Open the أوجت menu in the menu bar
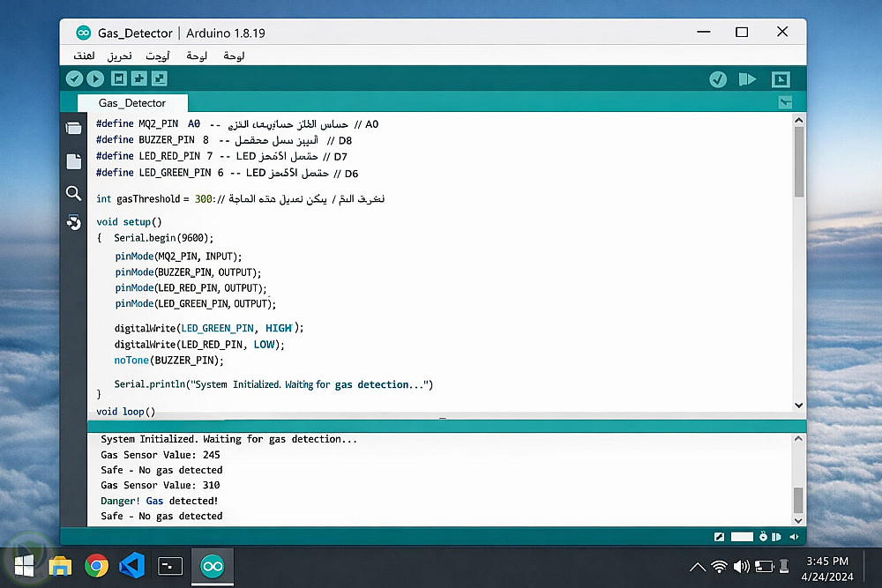882x588 pixels. pyautogui.click(x=158, y=56)
